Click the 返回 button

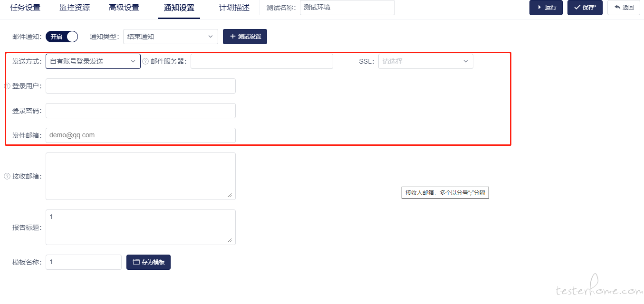pyautogui.click(x=624, y=8)
